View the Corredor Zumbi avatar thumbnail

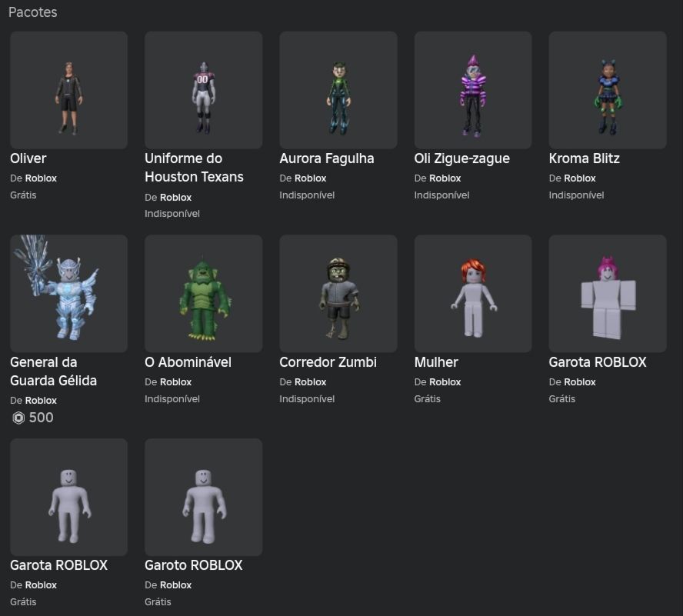tap(338, 293)
